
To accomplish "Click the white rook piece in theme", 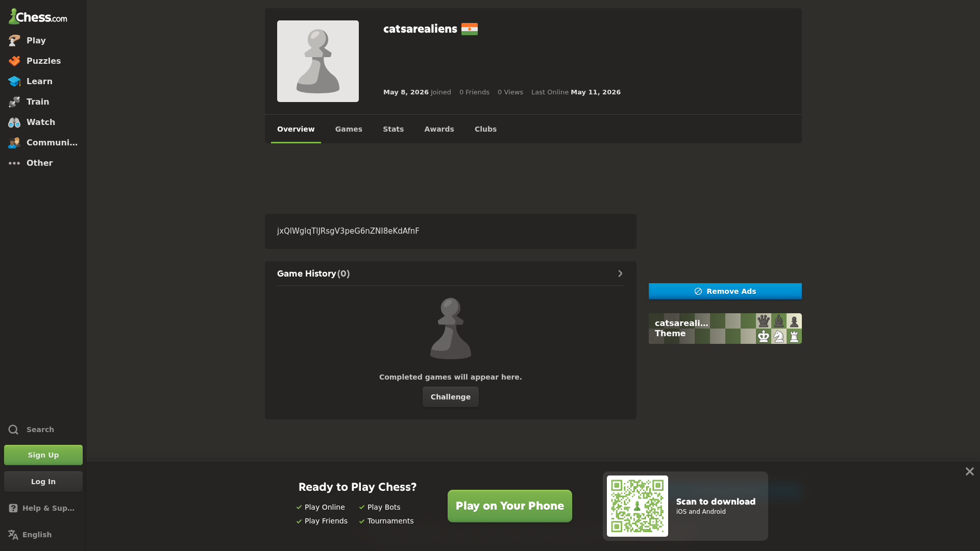I will click(794, 336).
